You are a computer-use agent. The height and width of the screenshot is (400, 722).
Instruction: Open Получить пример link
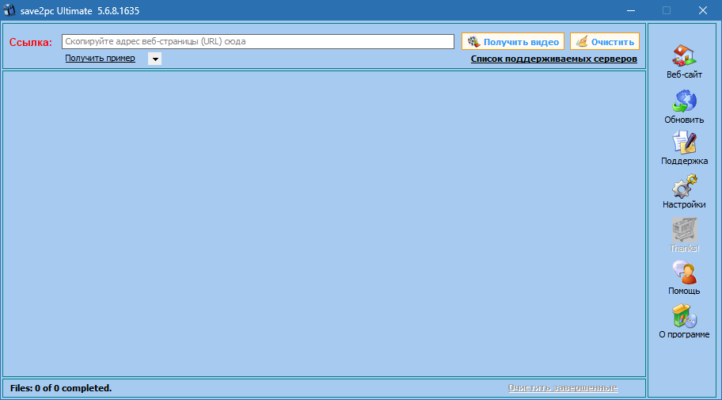tap(100, 58)
